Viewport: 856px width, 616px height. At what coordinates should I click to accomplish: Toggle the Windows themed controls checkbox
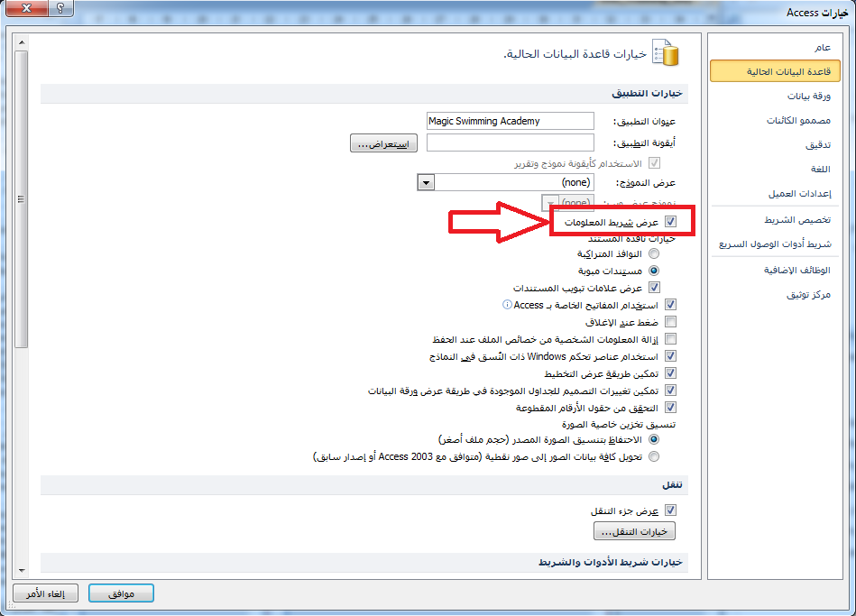(x=670, y=356)
